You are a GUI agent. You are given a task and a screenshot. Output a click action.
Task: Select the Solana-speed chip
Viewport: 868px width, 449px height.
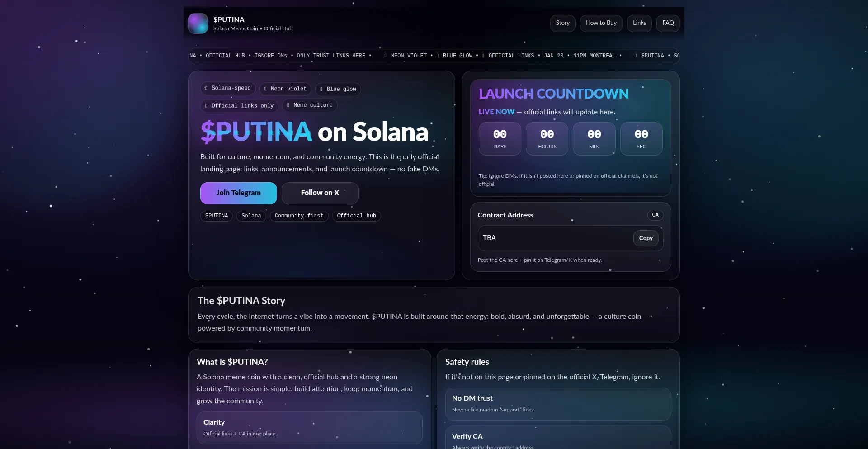point(228,89)
